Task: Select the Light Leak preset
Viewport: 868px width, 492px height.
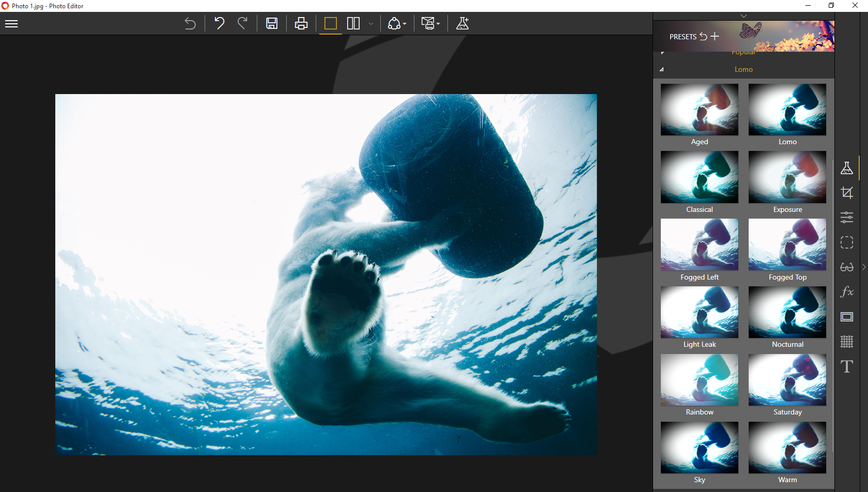Action: 700,312
